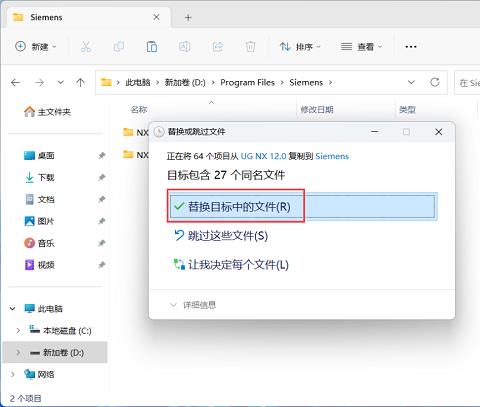Open 图片 Pictures in sidebar
Viewport: 480px width, 407px height.
click(39, 221)
